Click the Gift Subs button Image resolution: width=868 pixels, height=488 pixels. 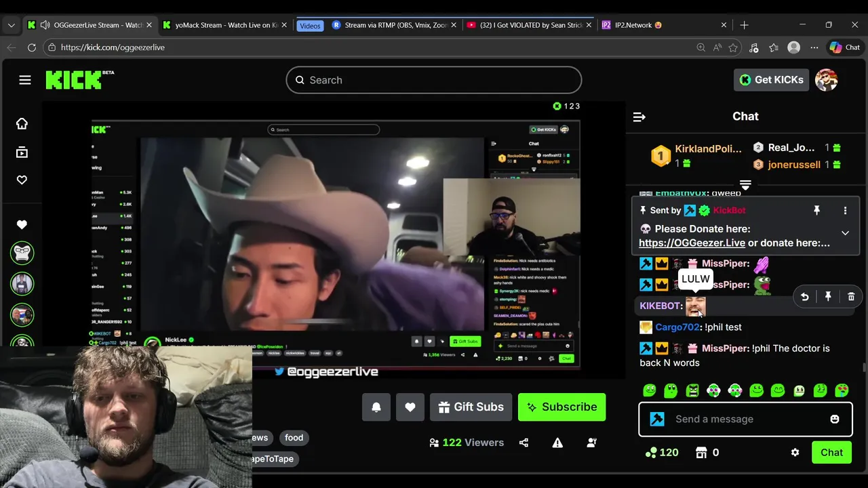click(471, 407)
